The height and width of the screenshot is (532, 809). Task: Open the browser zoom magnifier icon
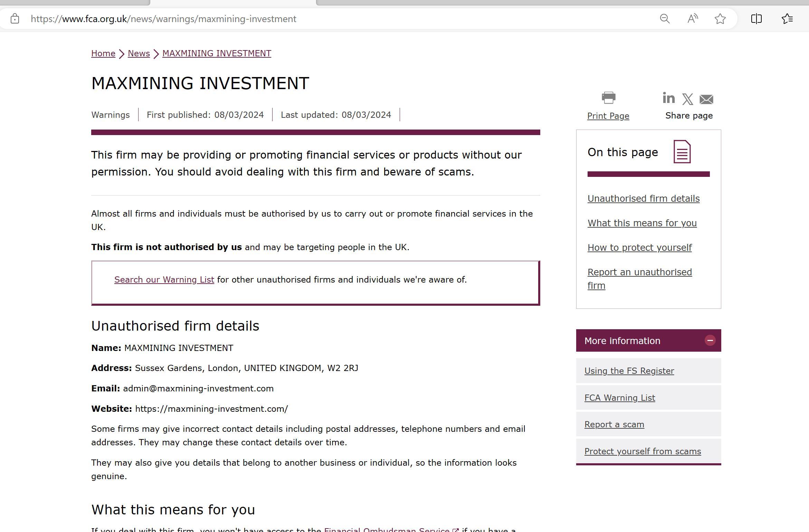665,19
